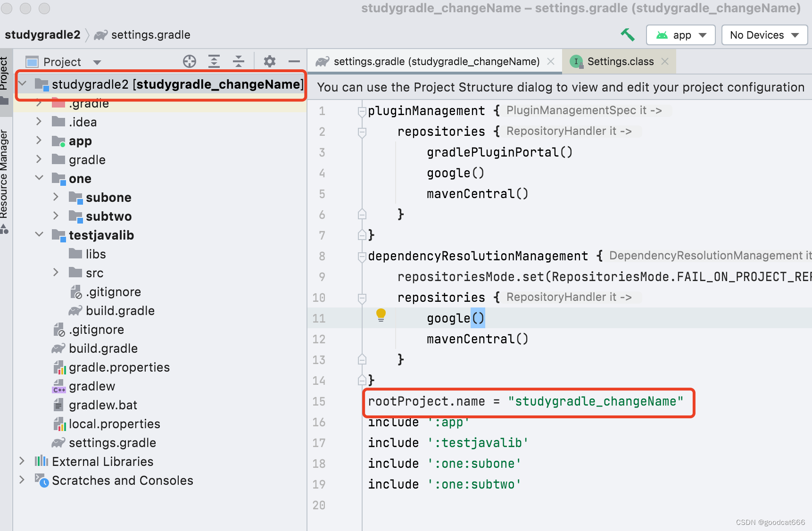Fold the pluginManagement block at line 1
Viewport: 812px width, 531px height.
[362, 111]
